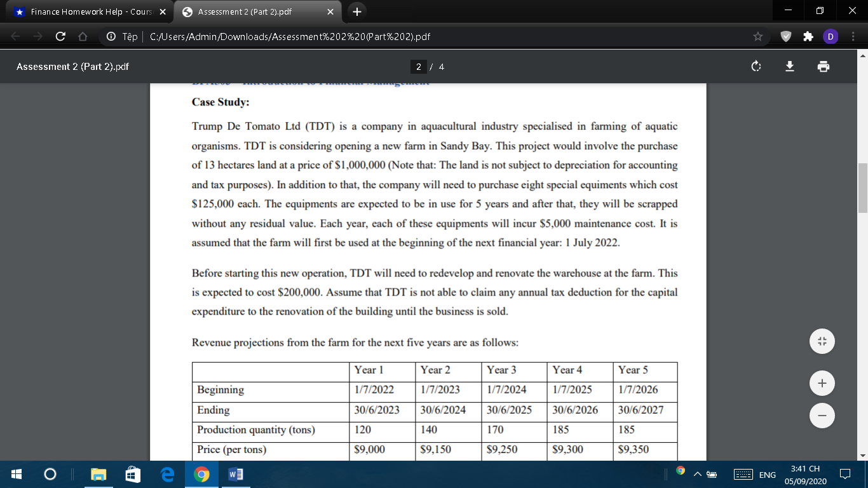View site information from the address bar
The width and height of the screenshot is (868, 488).
110,36
